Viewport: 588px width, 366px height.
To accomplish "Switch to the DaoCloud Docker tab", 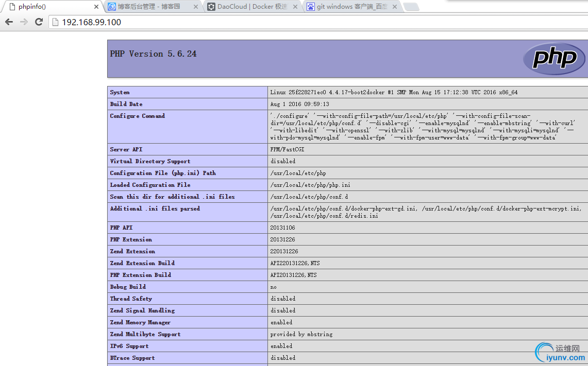I will tap(253, 6).
